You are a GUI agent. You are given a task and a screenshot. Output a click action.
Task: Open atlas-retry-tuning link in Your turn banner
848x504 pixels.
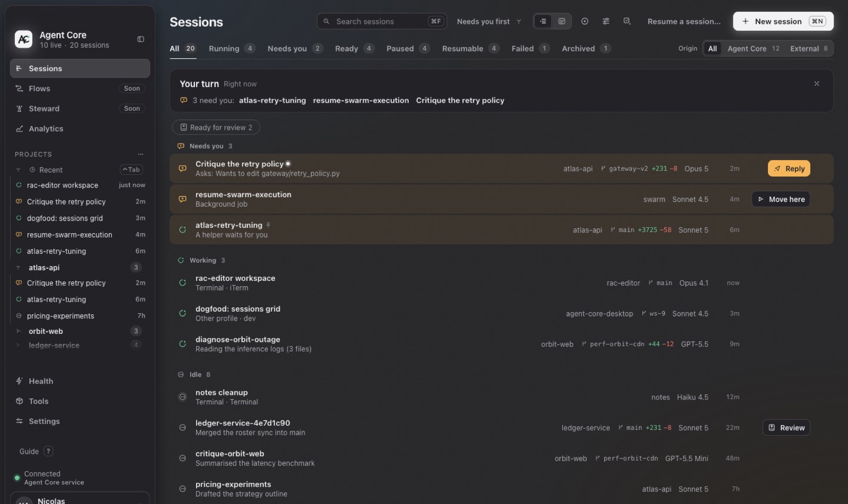point(272,101)
